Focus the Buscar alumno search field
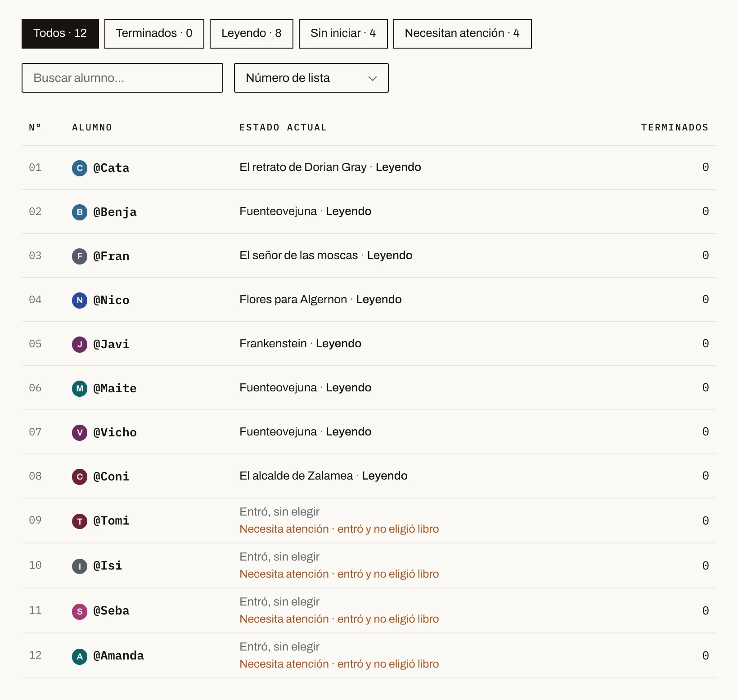This screenshot has height=700, width=738. pos(122,78)
